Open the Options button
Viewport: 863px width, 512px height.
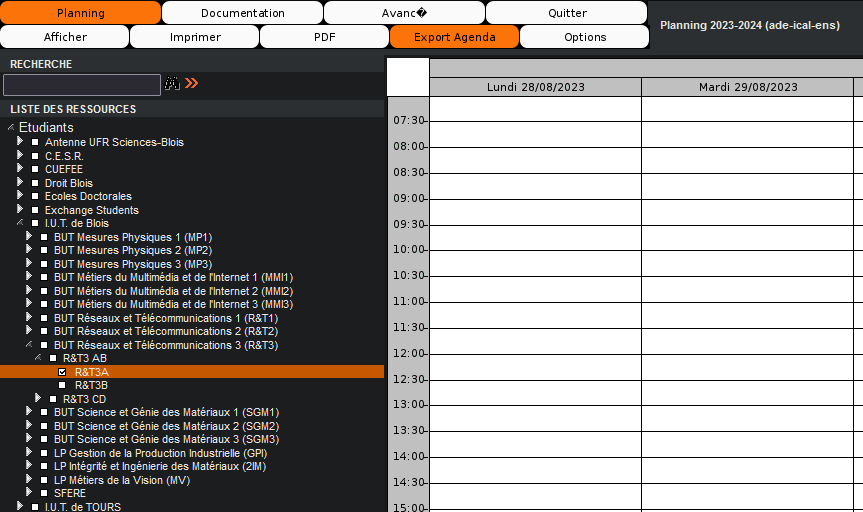pyautogui.click(x=585, y=37)
